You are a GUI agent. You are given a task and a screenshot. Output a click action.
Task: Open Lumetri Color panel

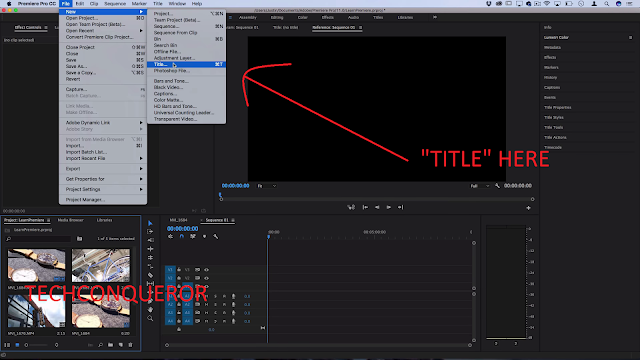556,38
